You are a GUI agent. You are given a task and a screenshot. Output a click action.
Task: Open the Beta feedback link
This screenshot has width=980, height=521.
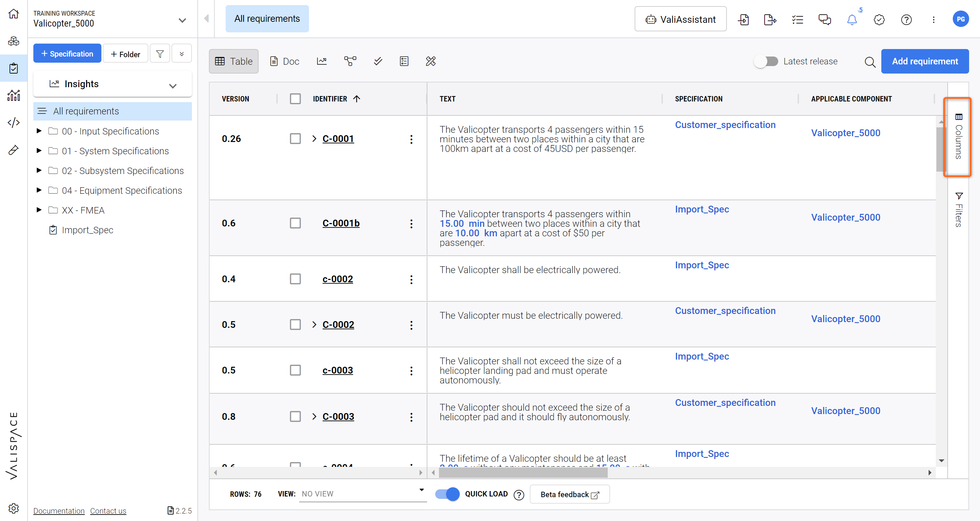coord(570,495)
